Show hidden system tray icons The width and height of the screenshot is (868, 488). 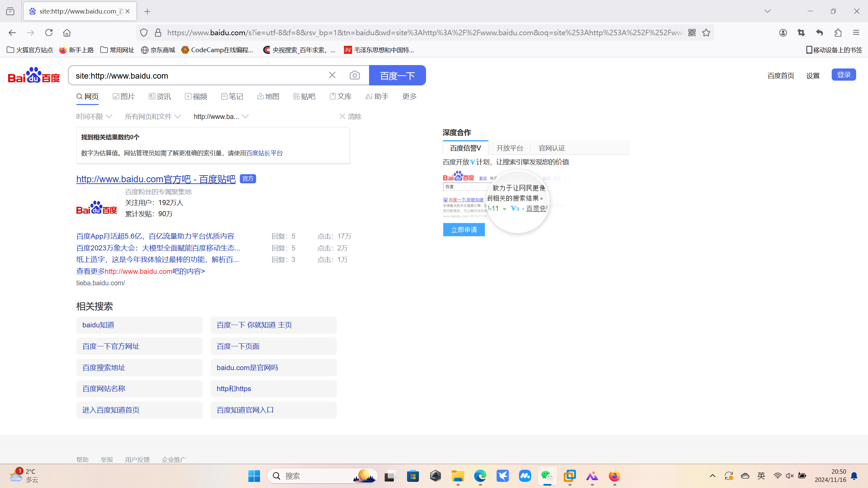click(x=713, y=476)
